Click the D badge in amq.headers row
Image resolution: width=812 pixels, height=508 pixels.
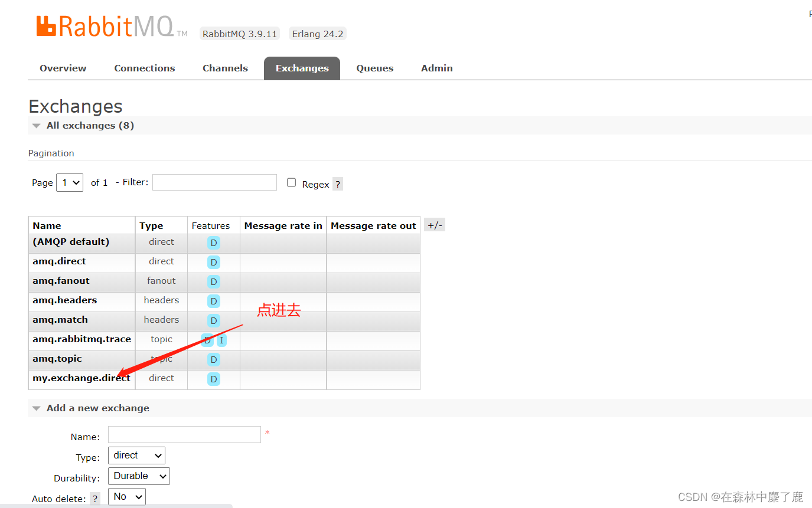214,301
